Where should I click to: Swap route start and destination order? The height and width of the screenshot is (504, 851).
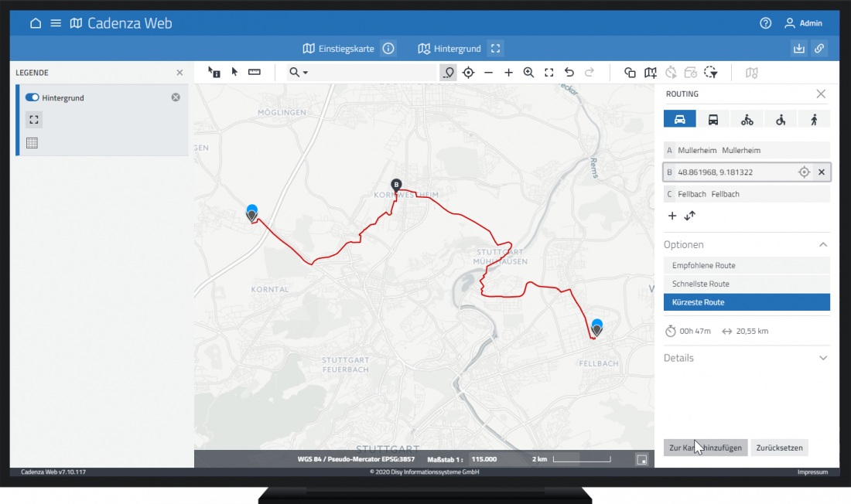coord(689,216)
